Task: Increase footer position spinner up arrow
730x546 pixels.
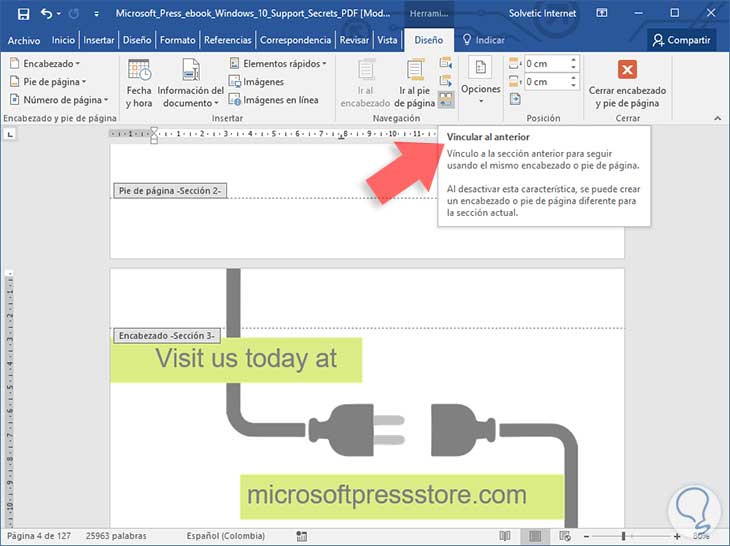Action: [574, 78]
